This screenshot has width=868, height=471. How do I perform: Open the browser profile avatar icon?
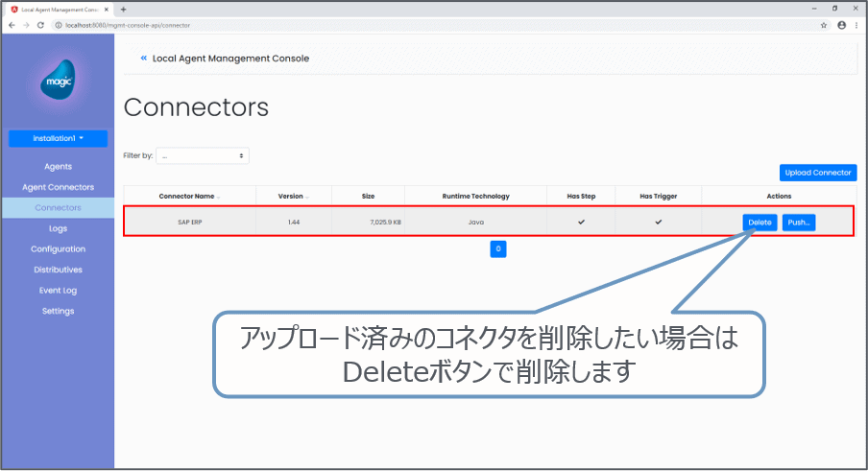tap(841, 25)
